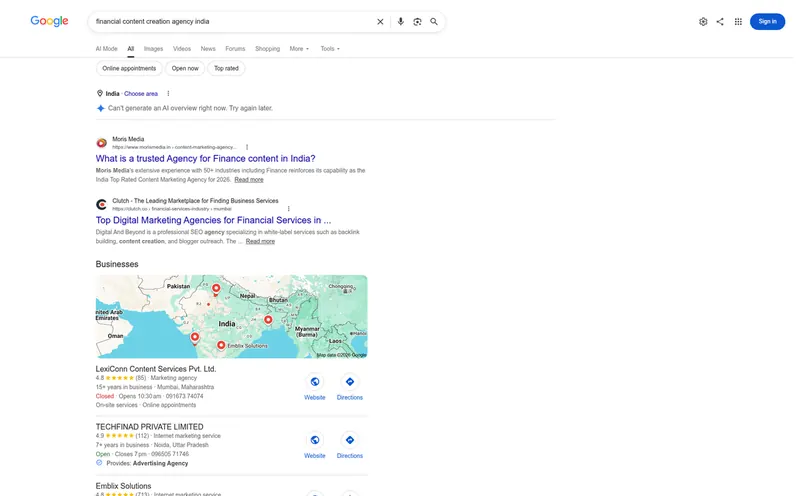The width and height of the screenshot is (800, 496).
Task: Switch to Forums tab
Action: pyautogui.click(x=235, y=48)
